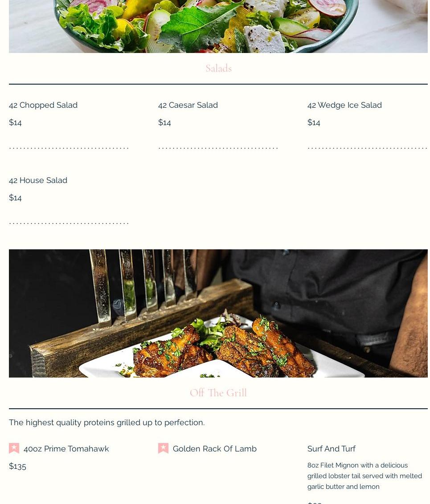Open the grilled chicken wings photo
The width and height of the screenshot is (430, 504).
pos(218,313)
